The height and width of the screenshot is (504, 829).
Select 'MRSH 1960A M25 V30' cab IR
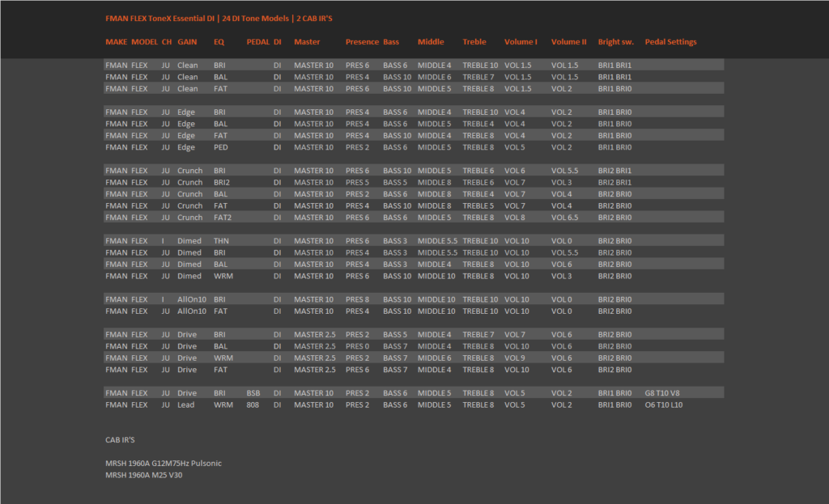(144, 475)
